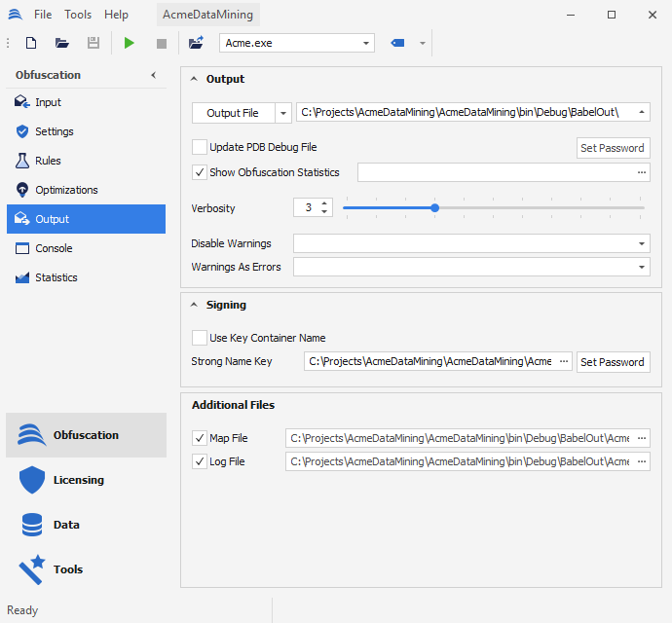
Task: Click the Verbosity slider handle
Action: point(434,207)
